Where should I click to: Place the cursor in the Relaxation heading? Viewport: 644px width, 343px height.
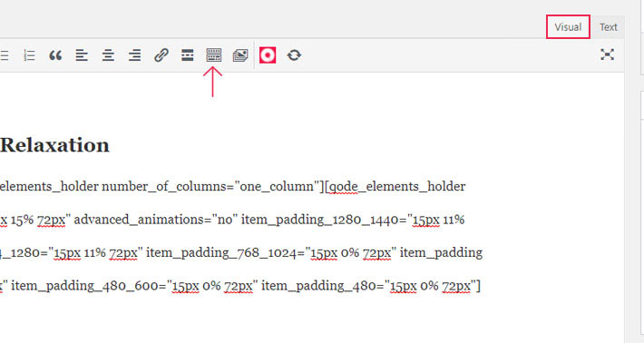click(x=54, y=145)
